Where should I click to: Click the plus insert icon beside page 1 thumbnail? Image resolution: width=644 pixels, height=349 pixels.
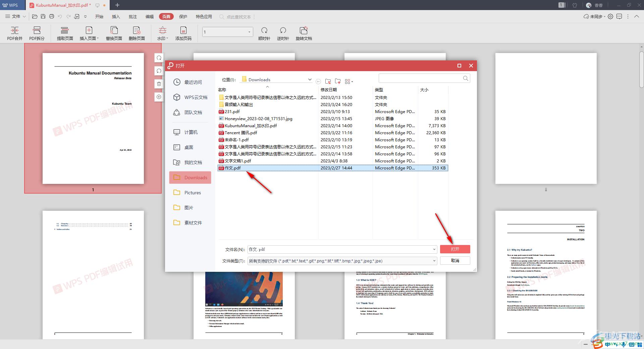[x=159, y=97]
